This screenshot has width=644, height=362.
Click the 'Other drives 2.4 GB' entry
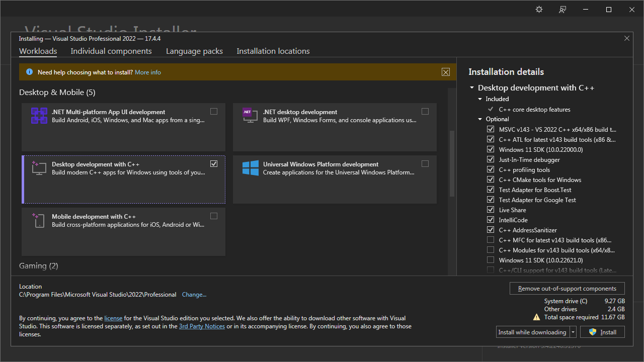[x=584, y=309]
